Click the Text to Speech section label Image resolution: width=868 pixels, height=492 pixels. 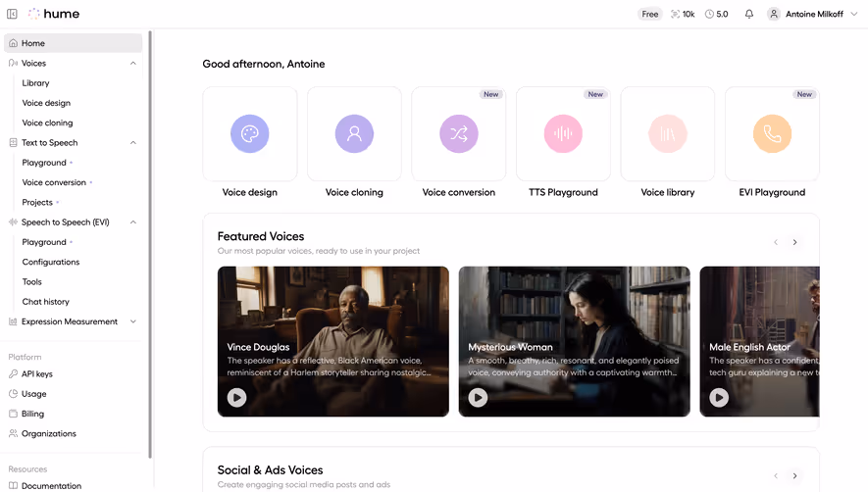(x=49, y=143)
